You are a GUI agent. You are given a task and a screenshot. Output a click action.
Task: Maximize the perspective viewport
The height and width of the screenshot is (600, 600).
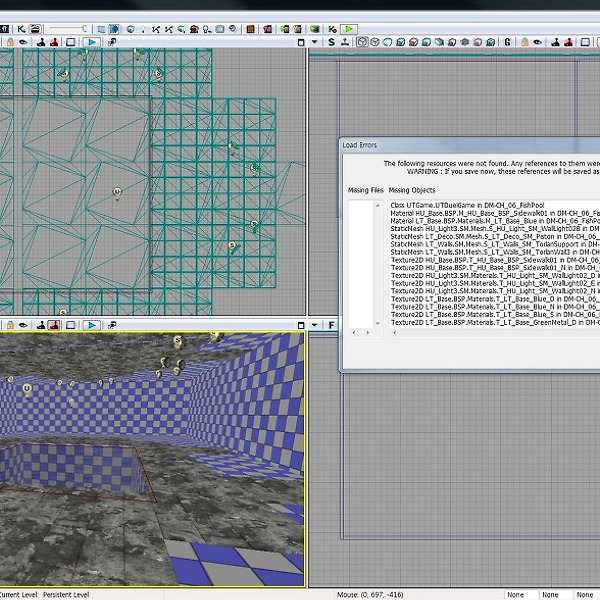301,326
